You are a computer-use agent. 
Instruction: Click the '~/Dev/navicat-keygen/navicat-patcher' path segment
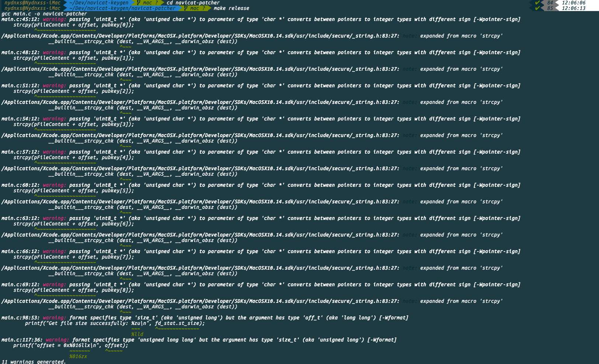click(122, 8)
